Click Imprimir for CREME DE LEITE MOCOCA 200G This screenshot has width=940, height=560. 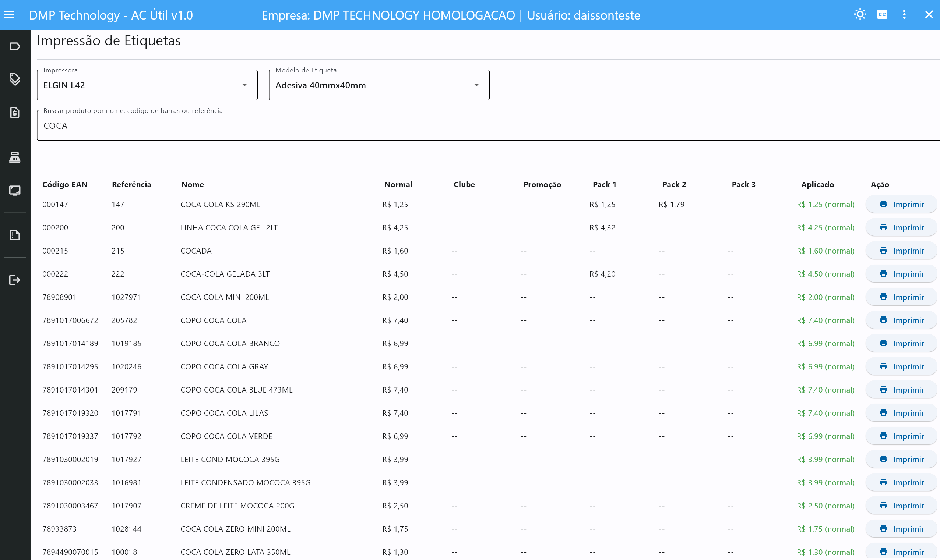tap(901, 506)
